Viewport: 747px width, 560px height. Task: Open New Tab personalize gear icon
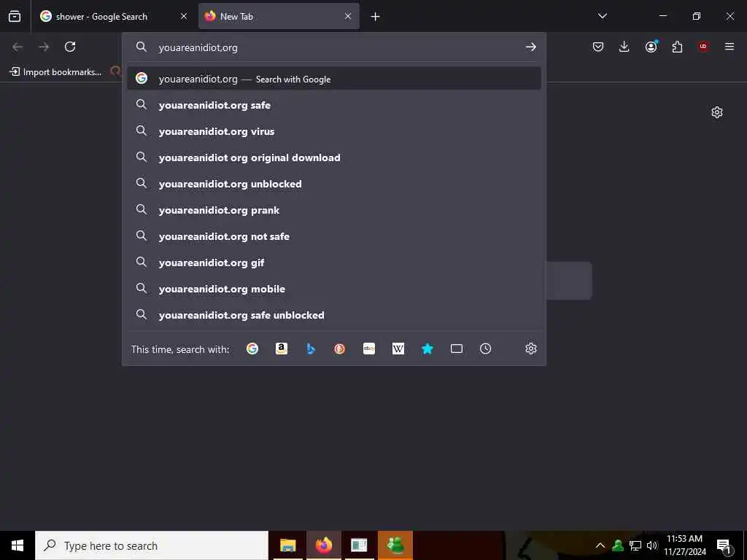(x=717, y=112)
